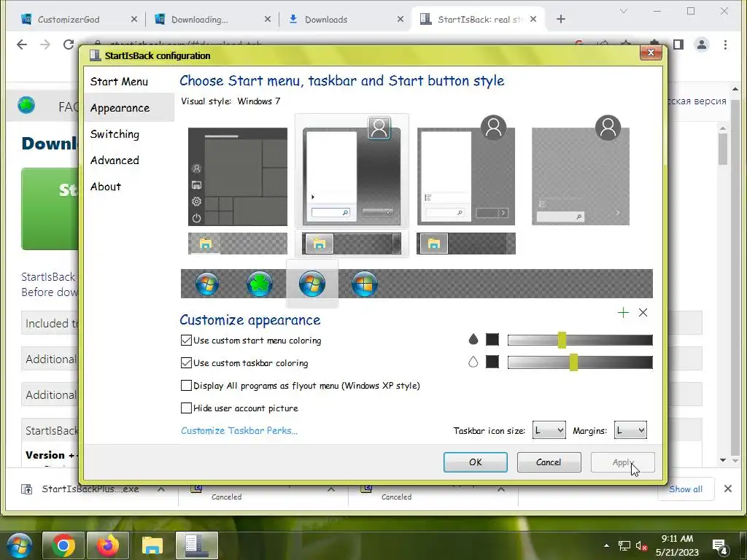The width and height of the screenshot is (747, 560).
Task: Select plain translucent start menu style
Action: click(580, 171)
